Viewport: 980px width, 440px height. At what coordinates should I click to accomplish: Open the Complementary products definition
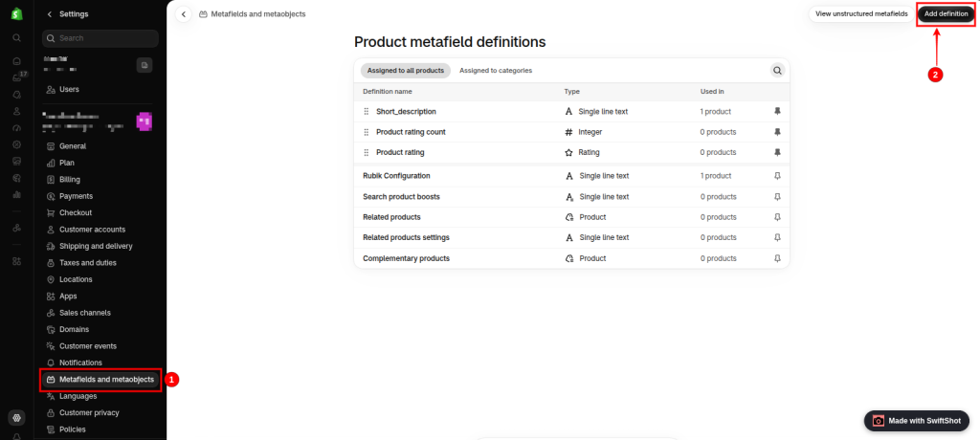406,258
